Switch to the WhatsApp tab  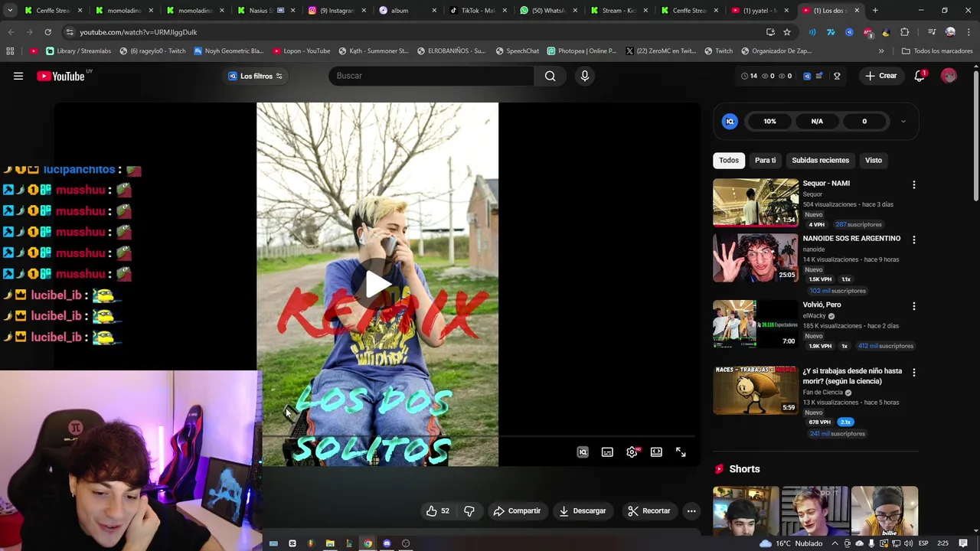(547, 11)
